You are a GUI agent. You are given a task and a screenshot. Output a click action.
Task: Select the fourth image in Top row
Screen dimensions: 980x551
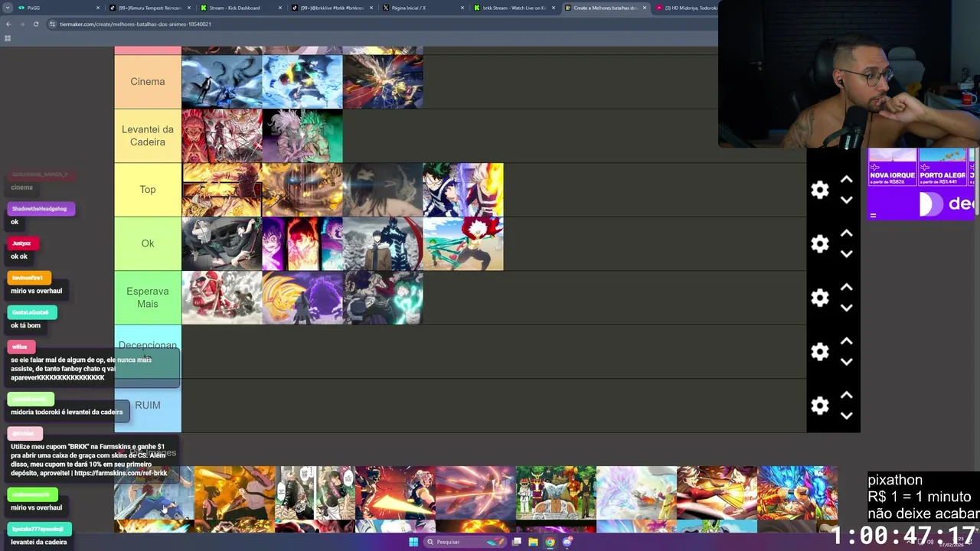463,190
